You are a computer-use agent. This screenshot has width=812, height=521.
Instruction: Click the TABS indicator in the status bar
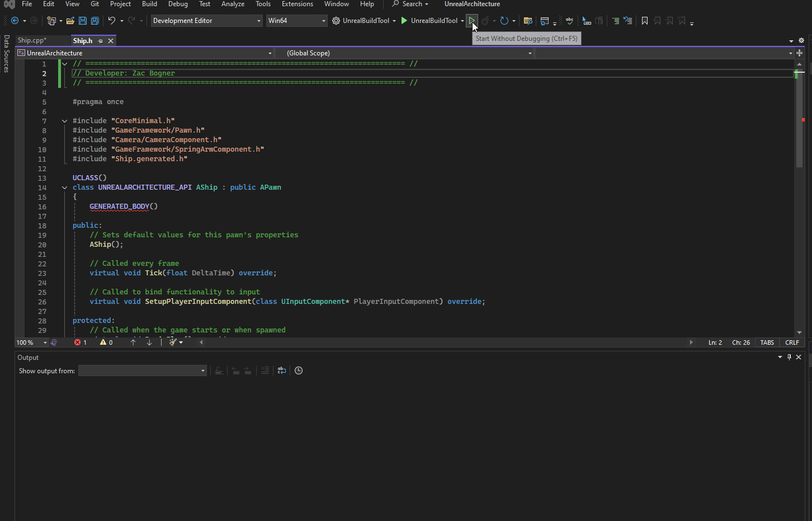767,342
